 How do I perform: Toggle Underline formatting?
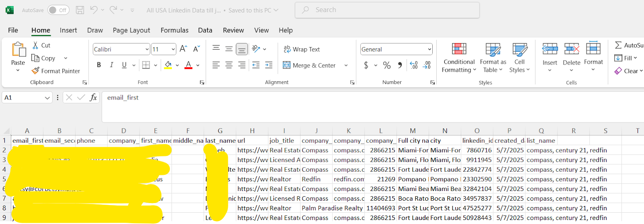(x=124, y=65)
